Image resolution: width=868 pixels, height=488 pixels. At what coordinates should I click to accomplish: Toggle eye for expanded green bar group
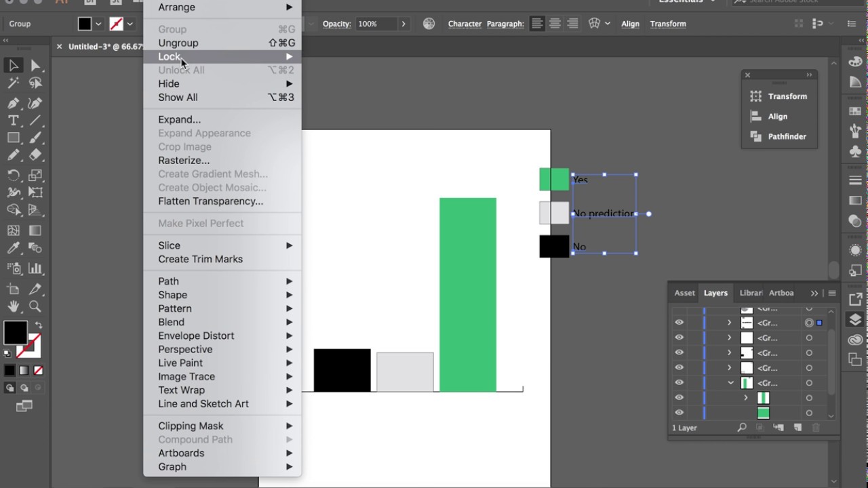679,383
